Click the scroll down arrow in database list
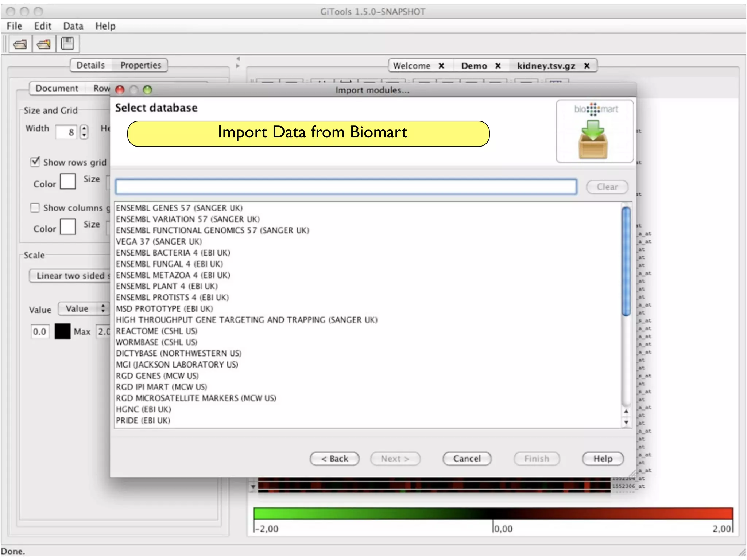747x560 pixels. (x=626, y=422)
